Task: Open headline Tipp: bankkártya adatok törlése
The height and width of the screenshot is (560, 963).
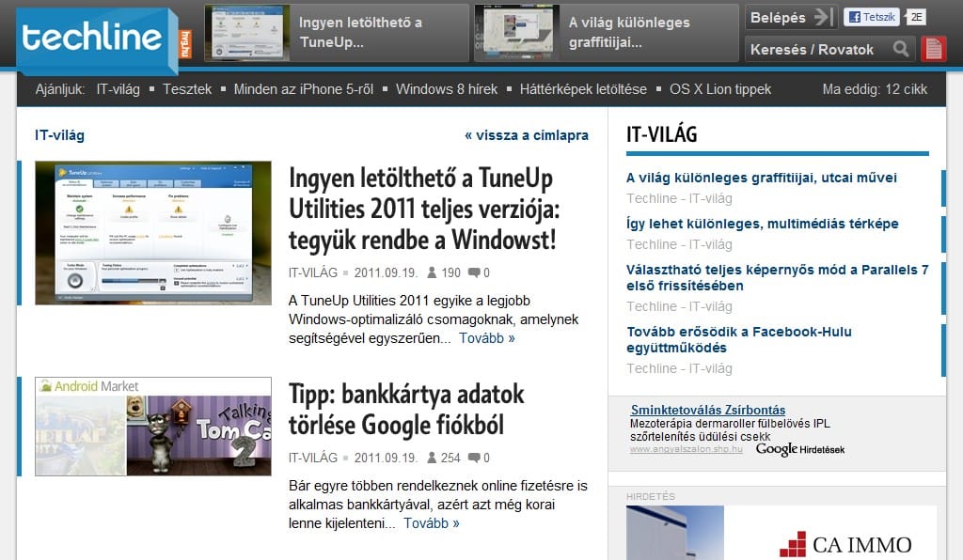Action: click(x=406, y=409)
